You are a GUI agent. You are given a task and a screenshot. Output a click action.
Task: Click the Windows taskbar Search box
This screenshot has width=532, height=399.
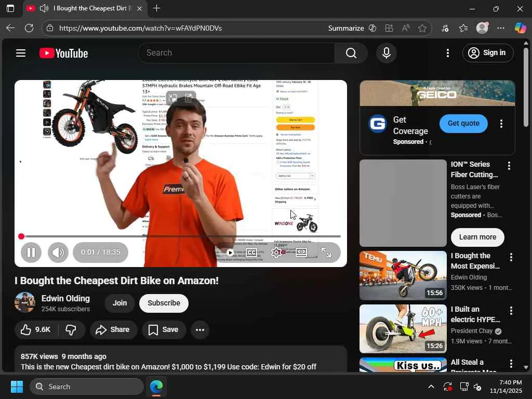pyautogui.click(x=87, y=387)
